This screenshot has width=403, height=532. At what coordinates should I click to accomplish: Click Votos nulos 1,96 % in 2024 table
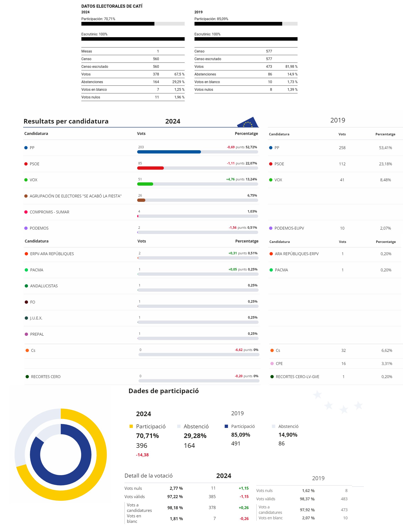(x=179, y=97)
